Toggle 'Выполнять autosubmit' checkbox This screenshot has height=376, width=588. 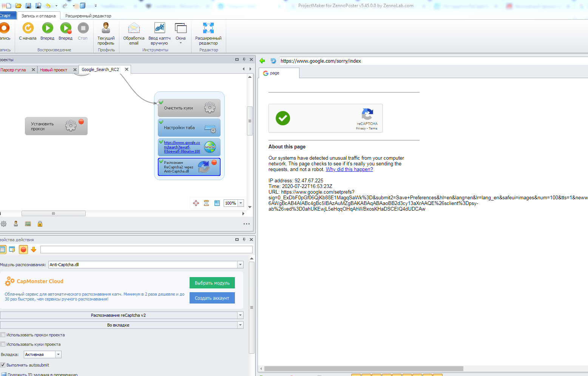click(3, 365)
